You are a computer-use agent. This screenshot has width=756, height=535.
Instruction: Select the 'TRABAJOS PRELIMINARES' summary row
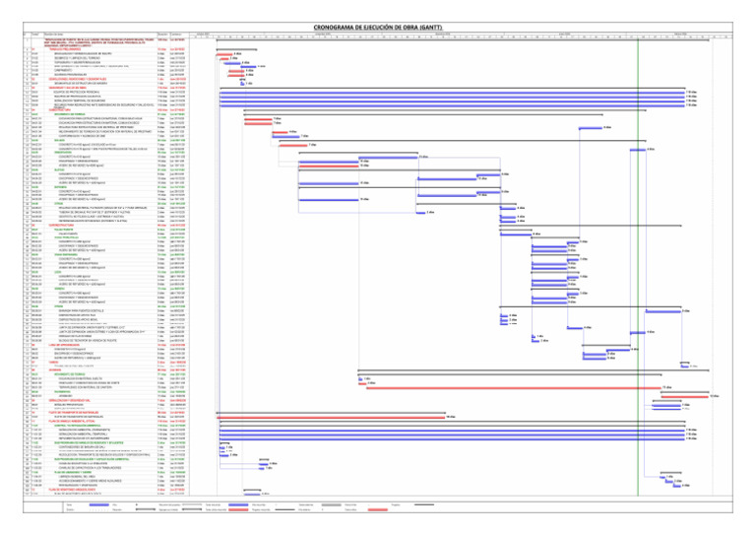[106, 49]
